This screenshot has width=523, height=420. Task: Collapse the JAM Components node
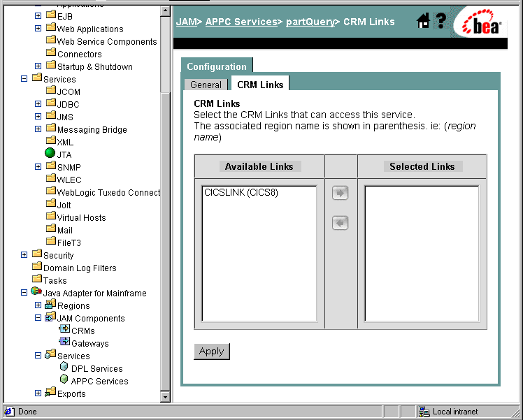pyautogui.click(x=38, y=318)
